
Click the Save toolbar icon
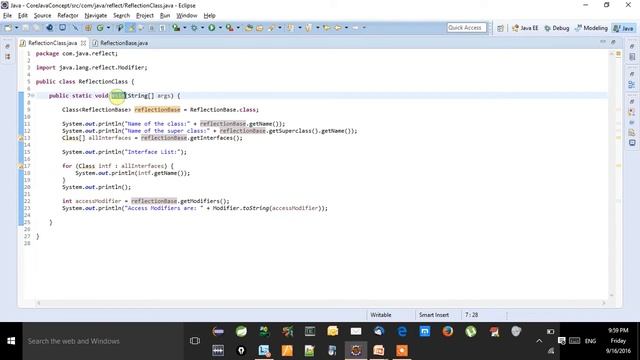coord(26,28)
